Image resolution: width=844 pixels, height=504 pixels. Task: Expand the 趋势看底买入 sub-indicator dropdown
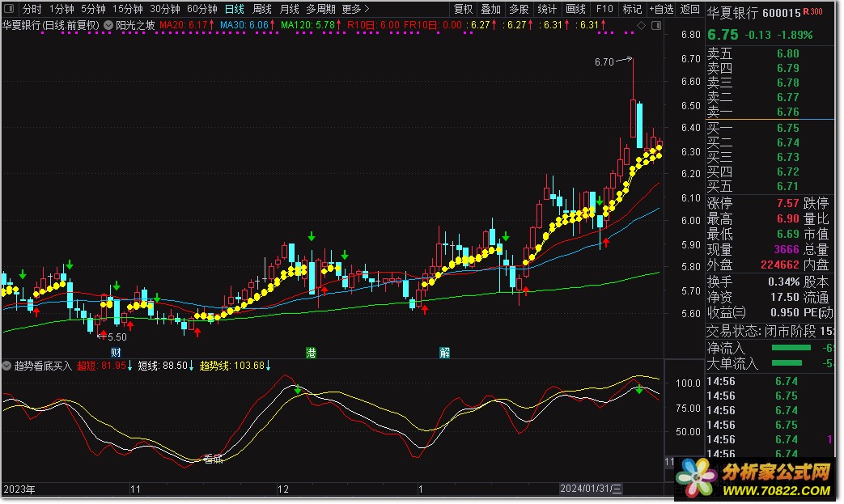6,366
